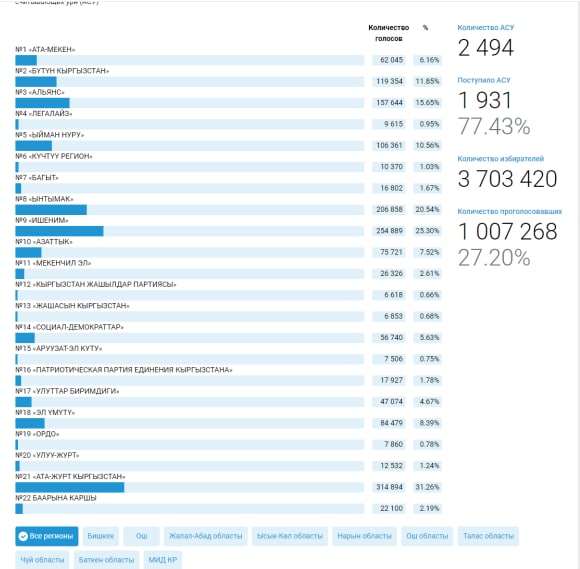Click the 27.20% turnout value
Image resolution: width=580 pixels, height=569 pixels.
pyautogui.click(x=494, y=258)
